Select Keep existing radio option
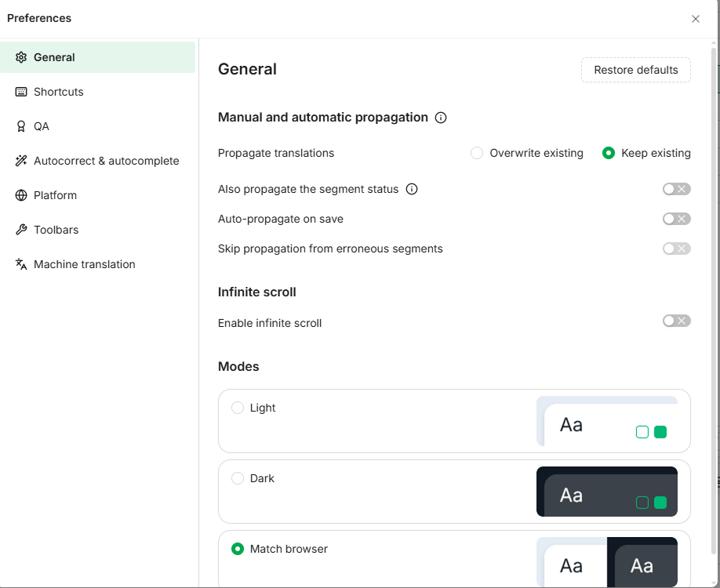This screenshot has height=588, width=720. tap(609, 153)
